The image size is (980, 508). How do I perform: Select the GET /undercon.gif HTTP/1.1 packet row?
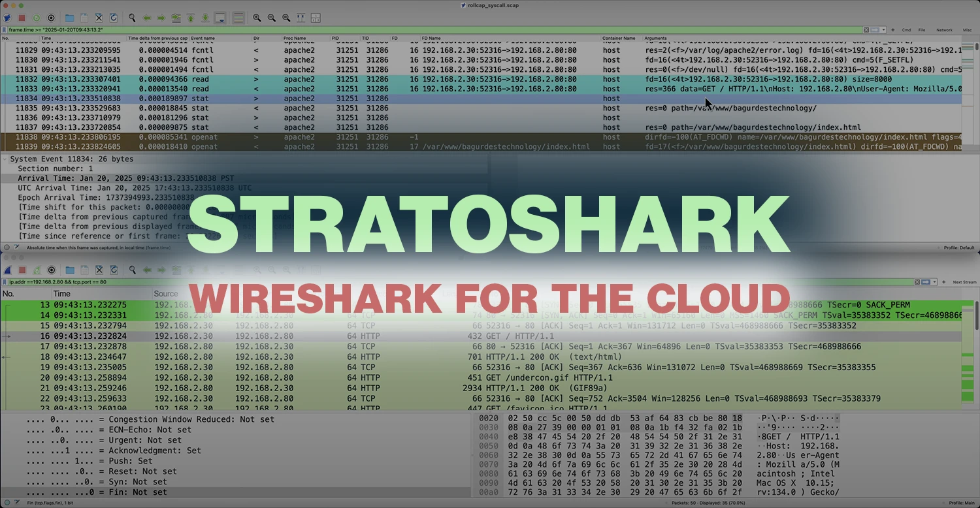pos(549,377)
